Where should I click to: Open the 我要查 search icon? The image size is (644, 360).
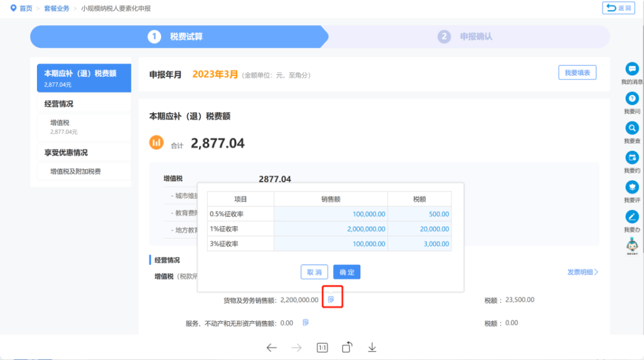[631, 128]
